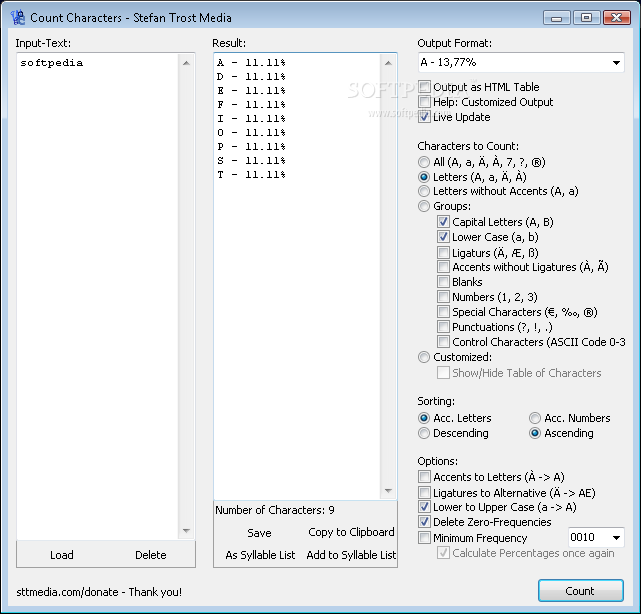Viewport: 641px width, 614px height.
Task: Click result line 'P - 11.11%'
Action: 251,147
